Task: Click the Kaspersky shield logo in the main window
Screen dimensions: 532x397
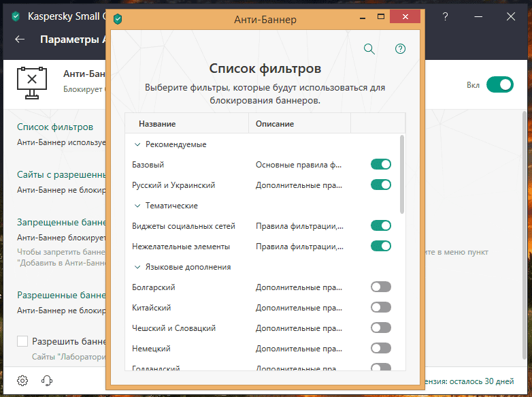Action: (x=16, y=16)
